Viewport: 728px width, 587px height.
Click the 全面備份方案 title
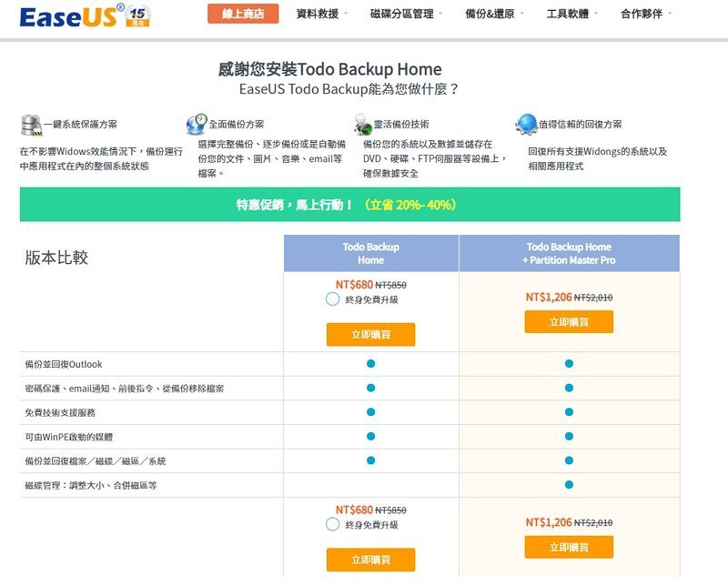236,124
